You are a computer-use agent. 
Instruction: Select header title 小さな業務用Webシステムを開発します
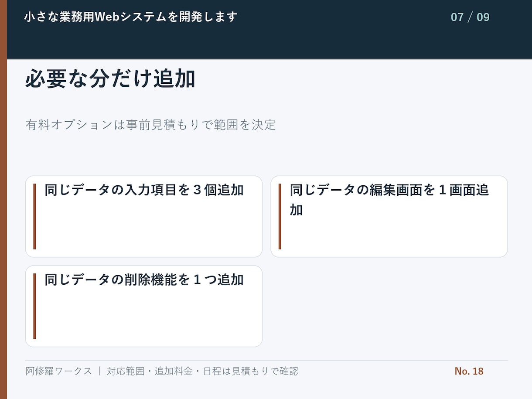pyautogui.click(x=131, y=17)
